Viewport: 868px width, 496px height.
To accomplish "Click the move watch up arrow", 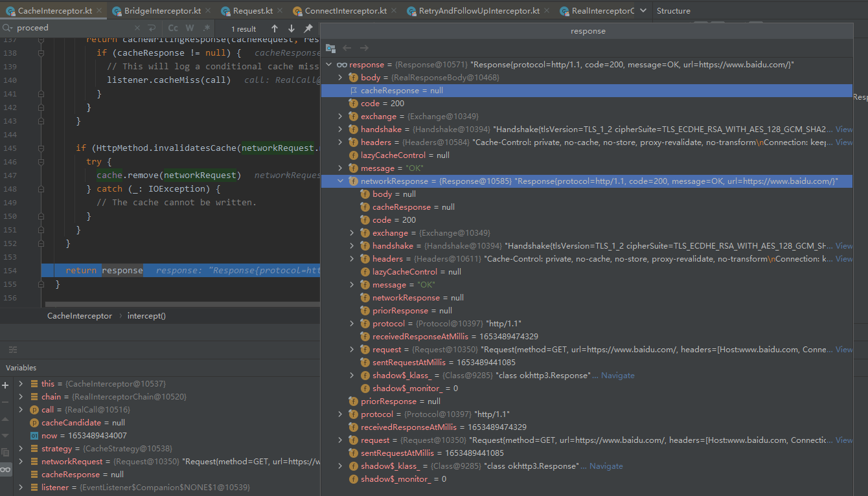I will click(6, 419).
